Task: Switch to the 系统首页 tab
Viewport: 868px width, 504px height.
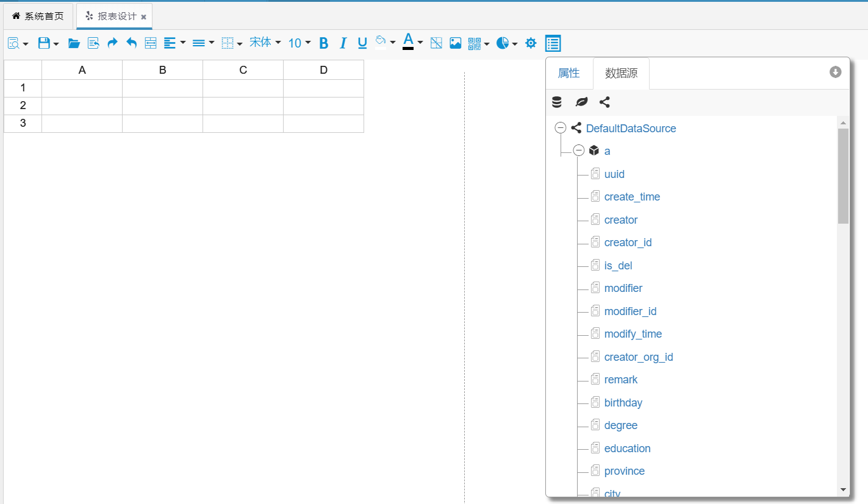Action: click(38, 16)
